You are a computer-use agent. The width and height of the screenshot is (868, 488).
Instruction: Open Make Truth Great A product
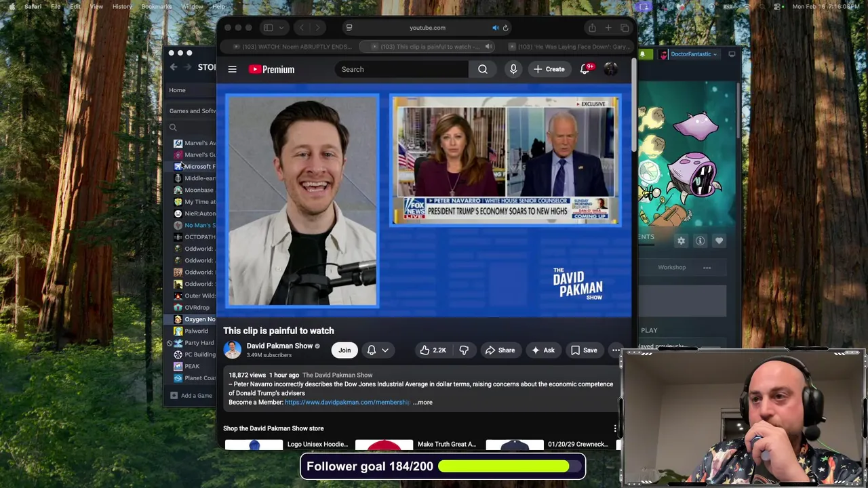pyautogui.click(x=447, y=445)
